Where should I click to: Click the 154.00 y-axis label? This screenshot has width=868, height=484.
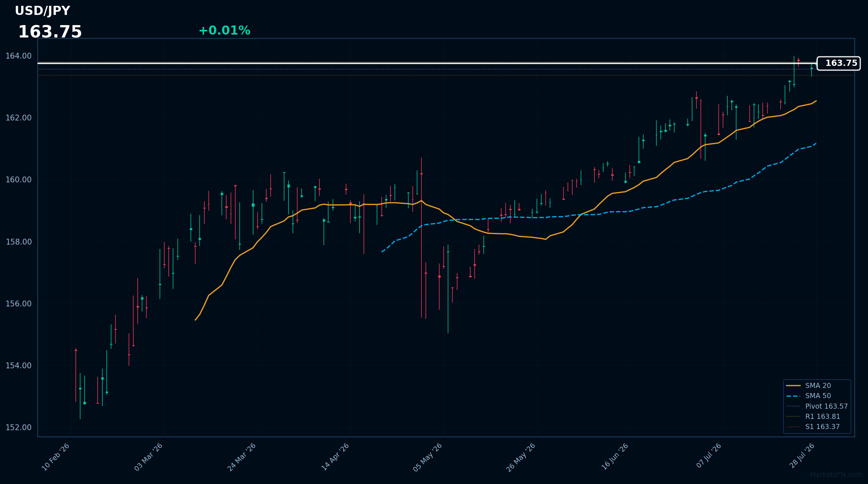click(x=19, y=365)
